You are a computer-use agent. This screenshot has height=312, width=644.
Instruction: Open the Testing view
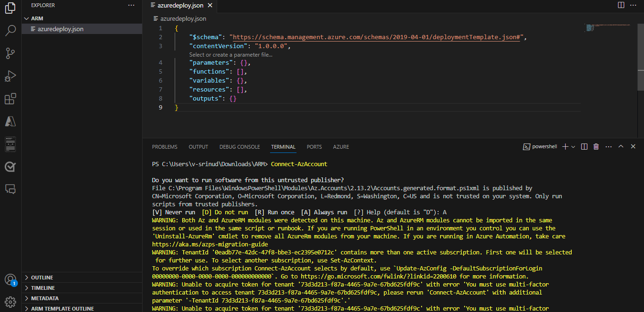[10, 166]
